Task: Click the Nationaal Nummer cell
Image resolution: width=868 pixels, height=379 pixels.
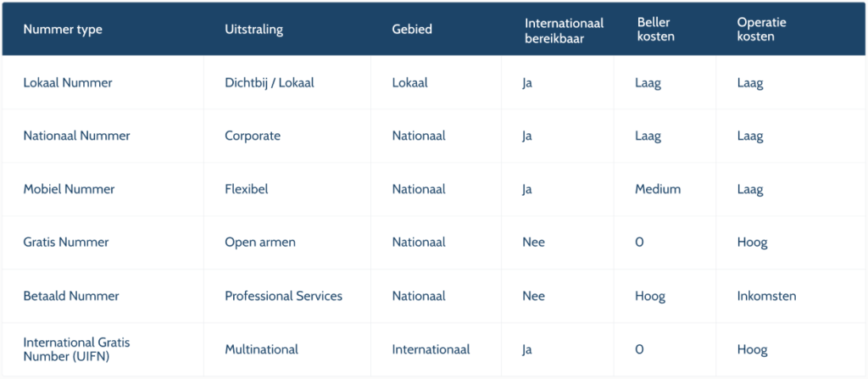Action: [x=76, y=137]
